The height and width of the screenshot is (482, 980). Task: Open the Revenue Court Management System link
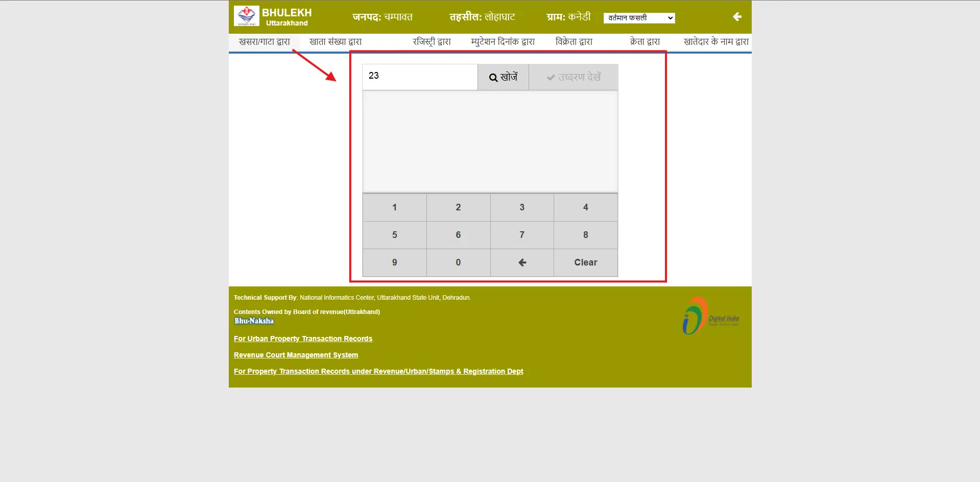[296, 355]
